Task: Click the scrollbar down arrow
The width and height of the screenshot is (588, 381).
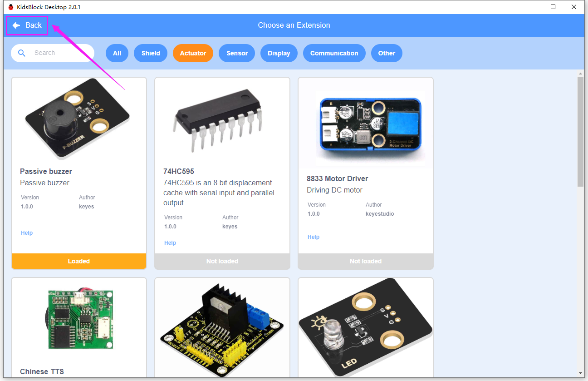Action: pos(581,374)
